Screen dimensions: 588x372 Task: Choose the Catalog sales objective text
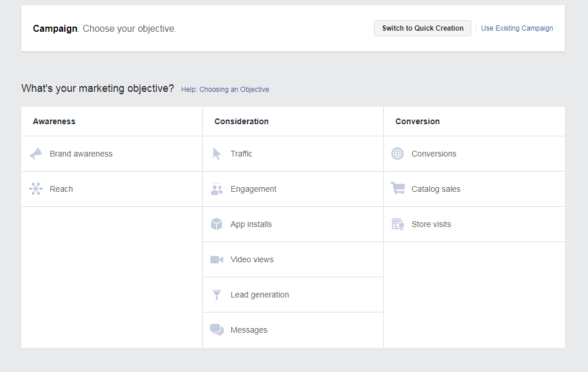coord(436,189)
